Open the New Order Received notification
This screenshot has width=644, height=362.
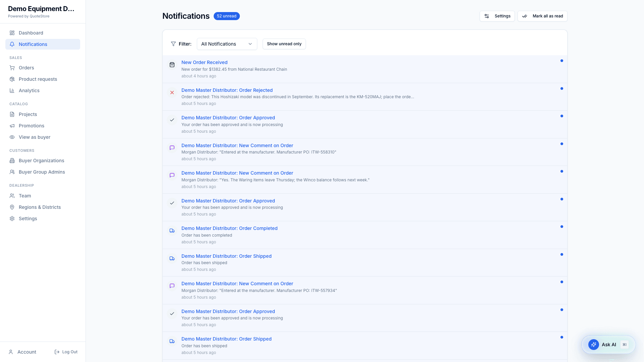365,69
